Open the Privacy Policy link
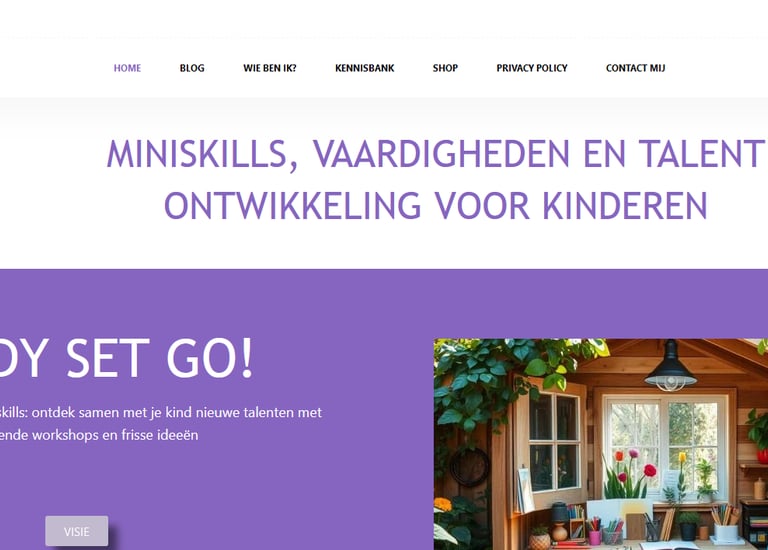This screenshot has height=550, width=768. click(x=532, y=68)
